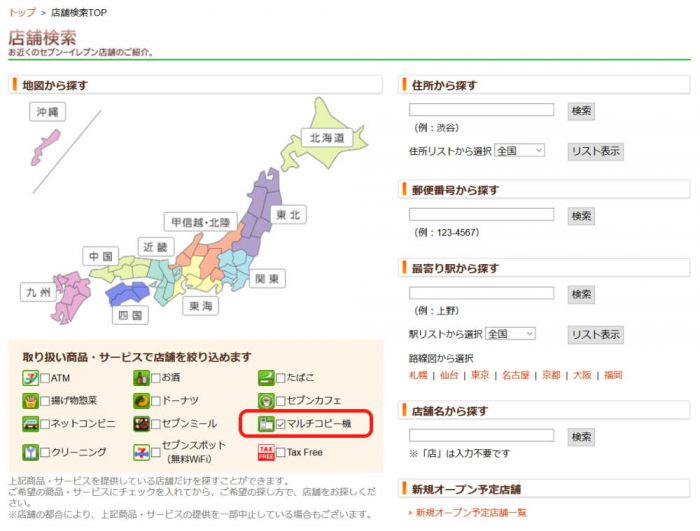Check the ネットコンビニ checkbox
The width and height of the screenshot is (700, 531).
pos(45,424)
